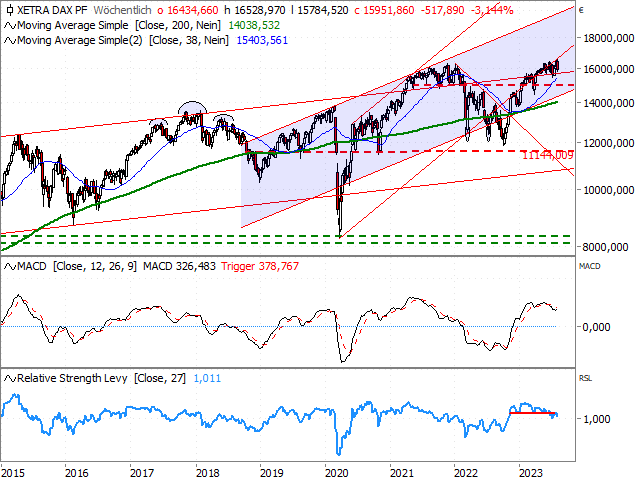Click the 2022 time axis label

466,473
